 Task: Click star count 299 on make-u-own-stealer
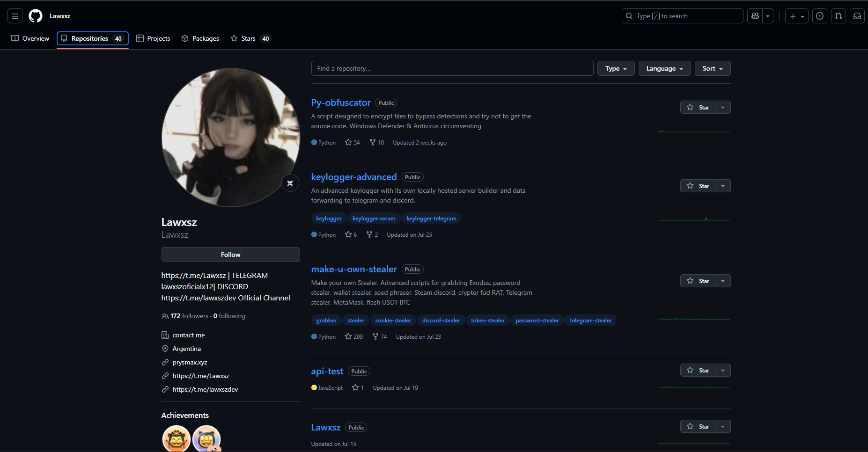(x=353, y=336)
